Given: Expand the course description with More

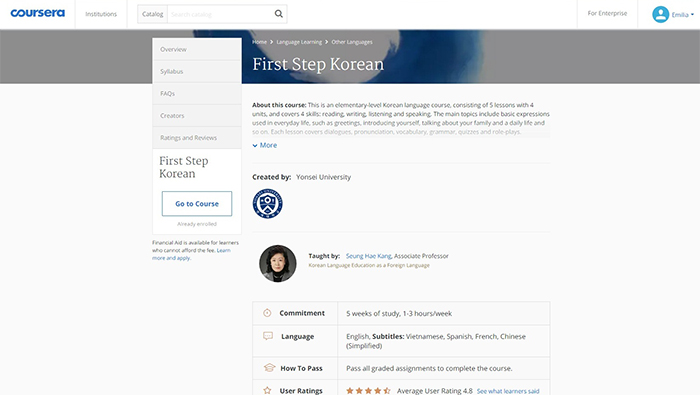Looking at the screenshot, I should 265,145.
